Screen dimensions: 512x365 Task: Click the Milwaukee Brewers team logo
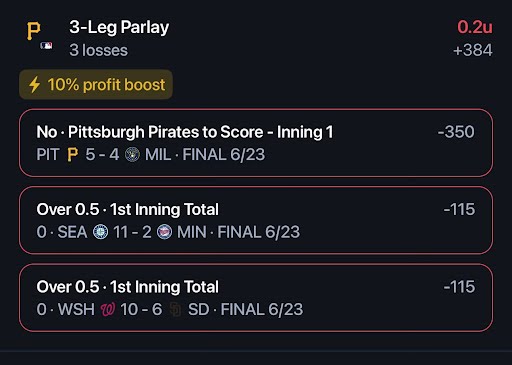click(132, 155)
